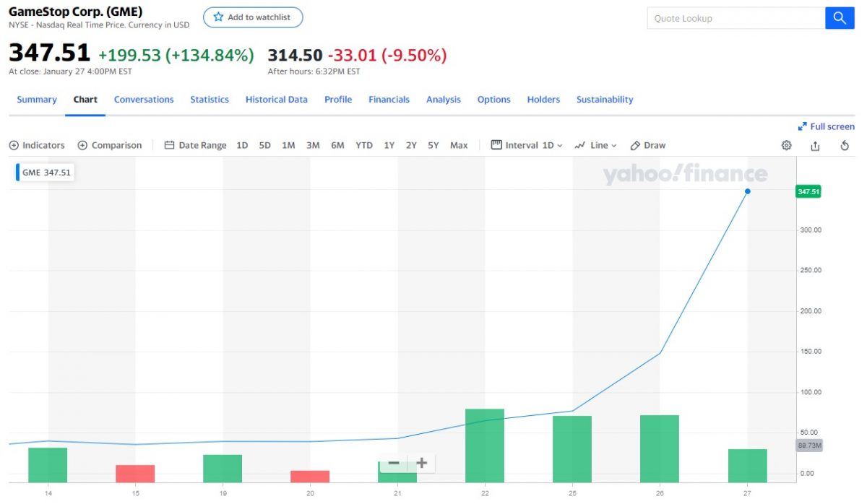This screenshot has width=867, height=504.
Task: Zoom out using the minus button
Action: point(394,464)
